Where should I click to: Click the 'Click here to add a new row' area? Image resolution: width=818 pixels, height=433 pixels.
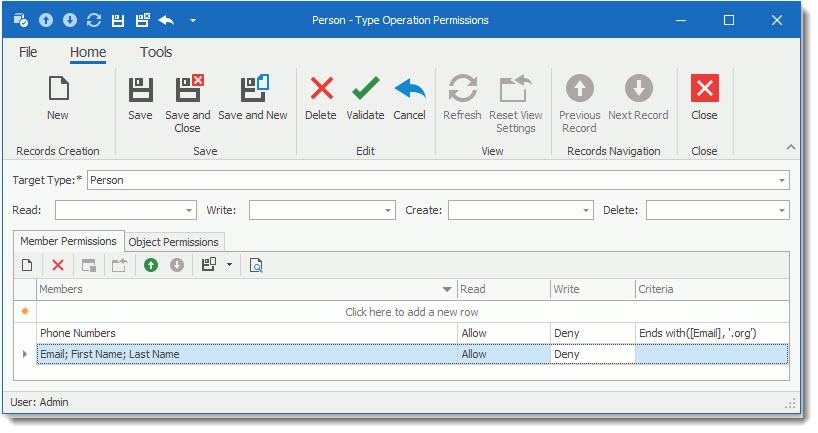point(412,312)
